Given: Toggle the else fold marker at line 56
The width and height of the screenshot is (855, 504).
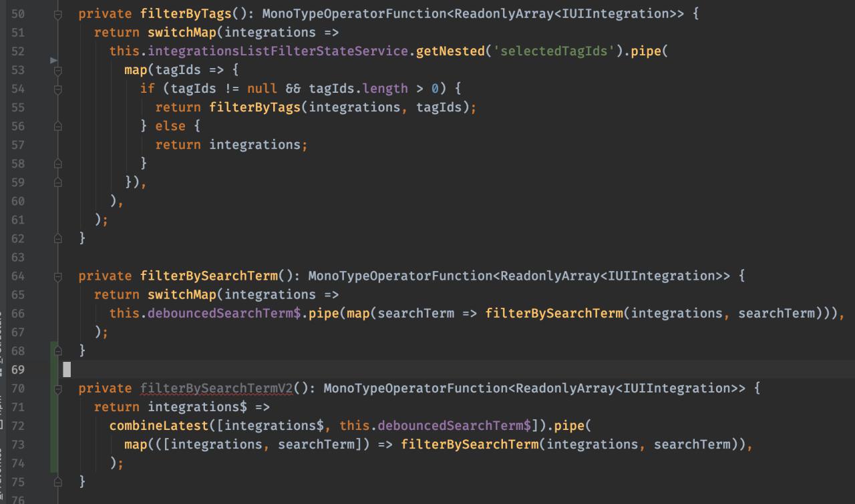Looking at the screenshot, I should (x=58, y=126).
